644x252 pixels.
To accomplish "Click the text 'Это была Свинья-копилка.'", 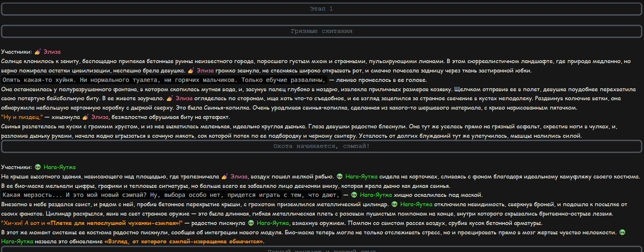I will pos(213,108).
